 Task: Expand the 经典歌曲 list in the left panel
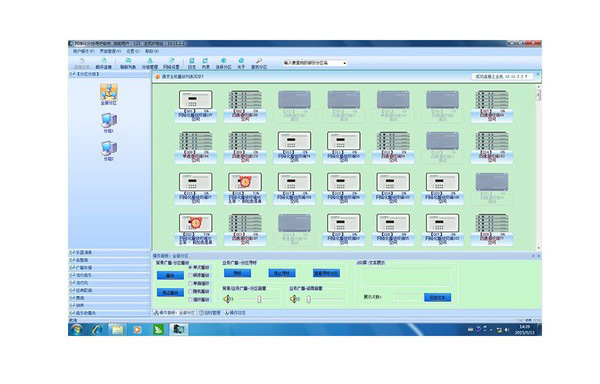(109, 290)
